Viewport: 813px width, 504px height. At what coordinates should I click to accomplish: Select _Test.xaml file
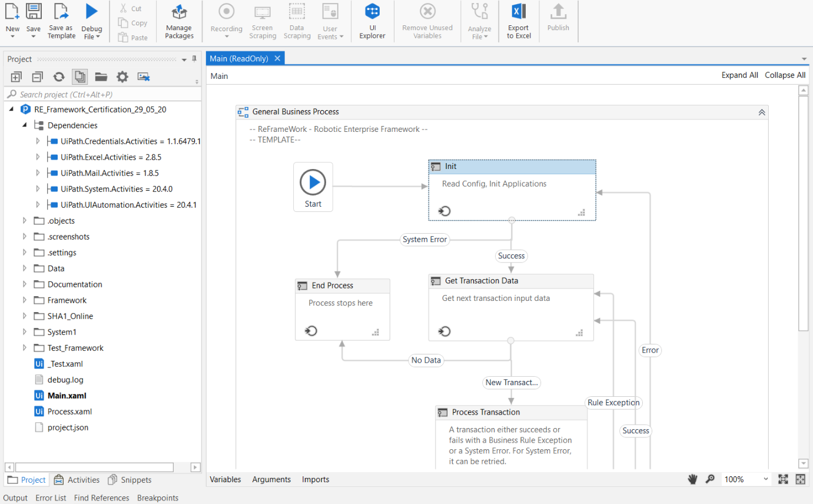[x=65, y=364]
